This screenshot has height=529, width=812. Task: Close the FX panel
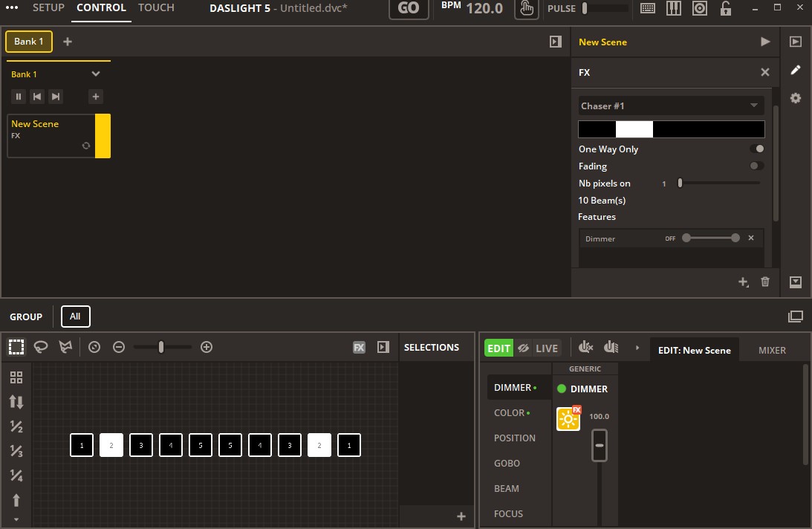[765, 72]
